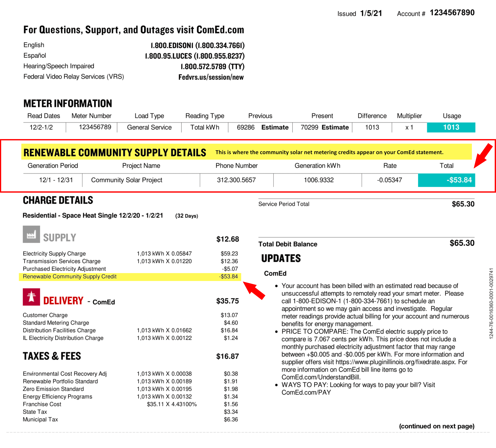The width and height of the screenshot is (496, 448).
Task: Click the Zero Emission Standard row
Action: [x=130, y=389]
